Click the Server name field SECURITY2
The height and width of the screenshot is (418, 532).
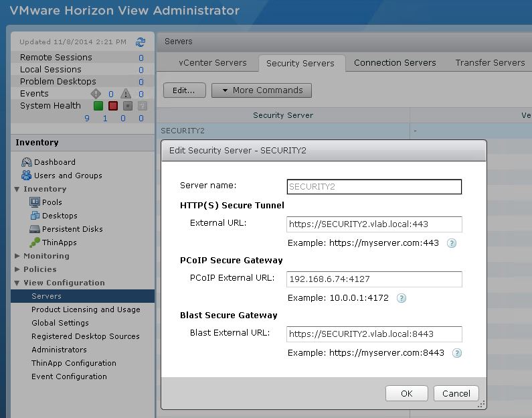[x=374, y=187]
